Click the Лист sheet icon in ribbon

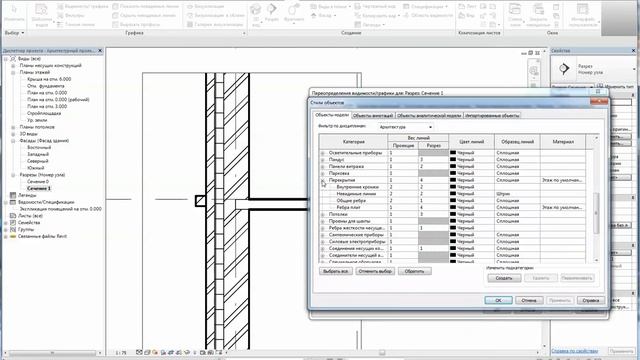click(x=461, y=7)
